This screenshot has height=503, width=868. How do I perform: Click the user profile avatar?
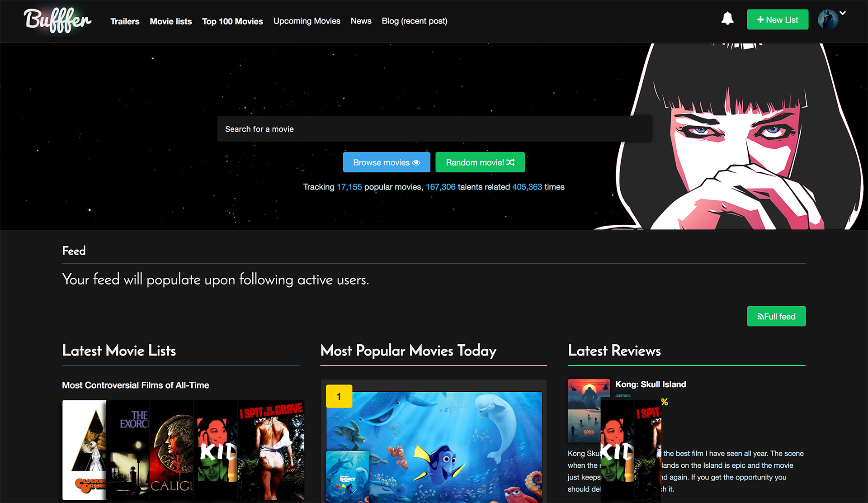click(x=828, y=20)
